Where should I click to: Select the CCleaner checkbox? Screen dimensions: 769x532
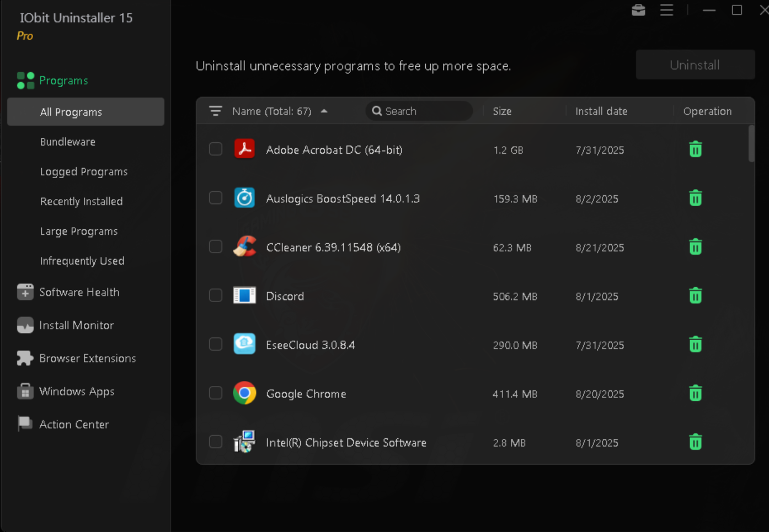(x=216, y=246)
